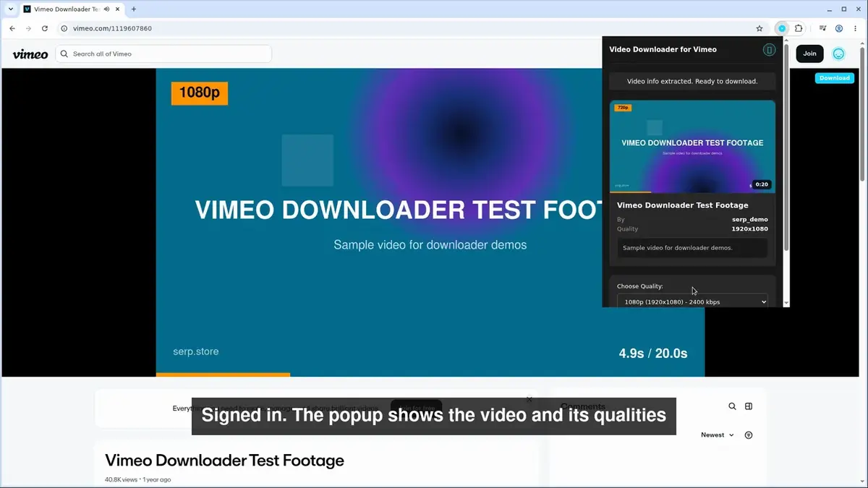868x488 pixels.
Task: Open the Choose Quality 1080p dropdown
Action: (x=692, y=301)
